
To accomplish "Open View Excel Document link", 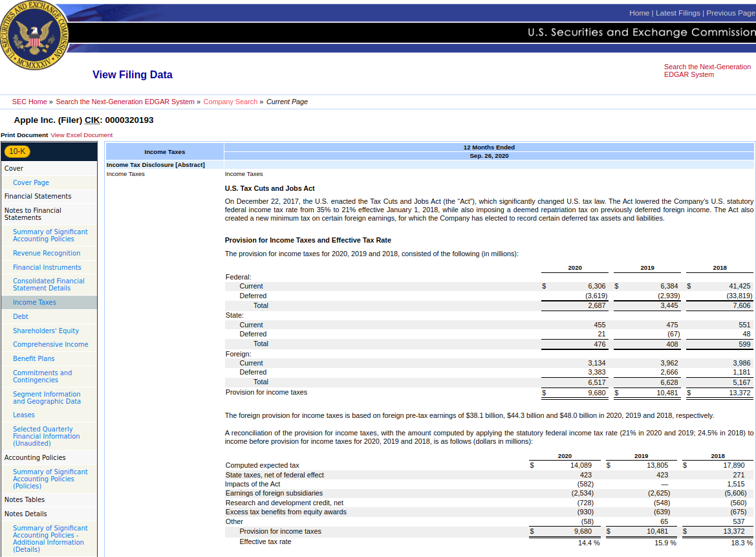I will tap(81, 135).
